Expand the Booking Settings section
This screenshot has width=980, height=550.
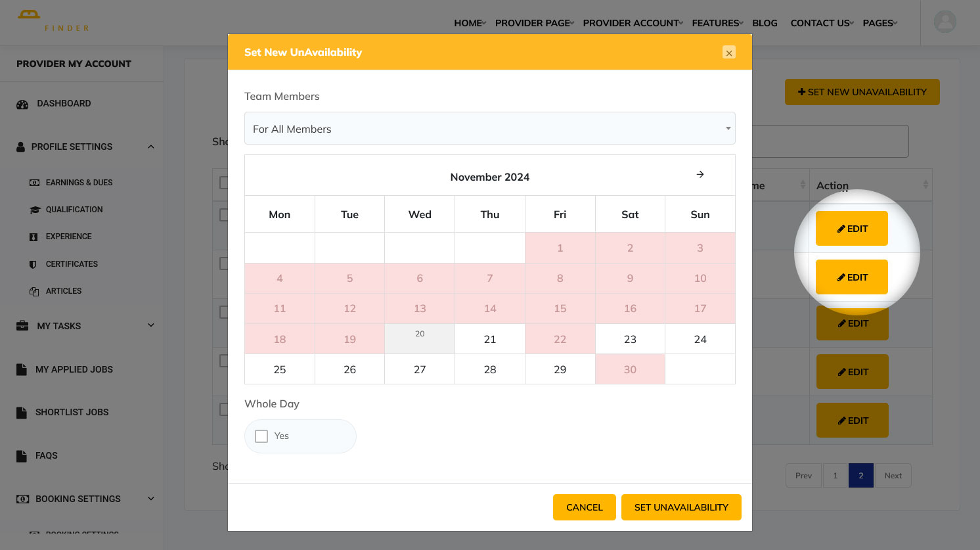[151, 499]
